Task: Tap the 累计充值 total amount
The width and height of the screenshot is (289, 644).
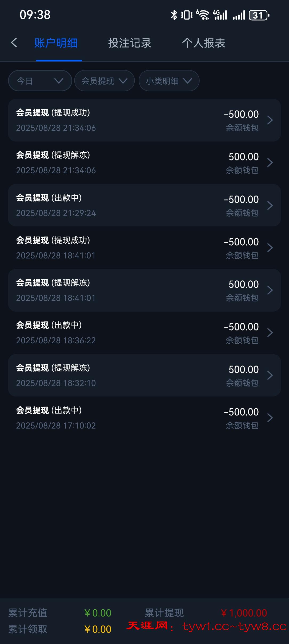Action: (98, 613)
